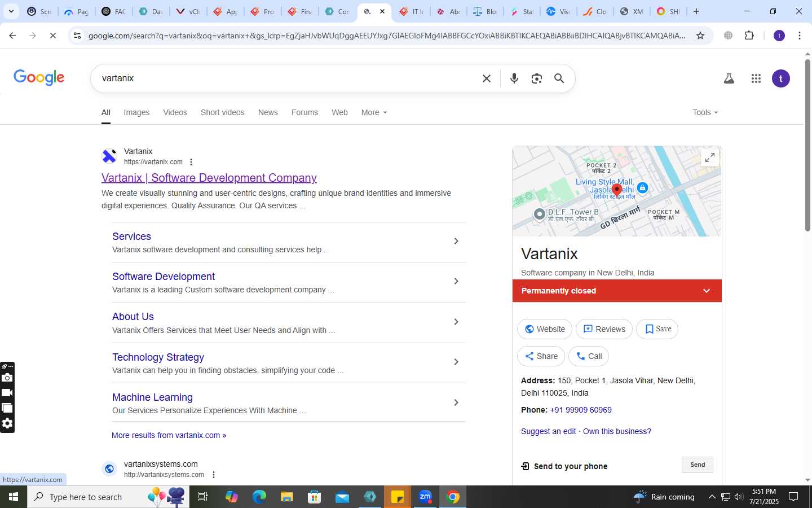812x508 pixels.
Task: Open Search Labs flask icon
Action: click(729, 78)
